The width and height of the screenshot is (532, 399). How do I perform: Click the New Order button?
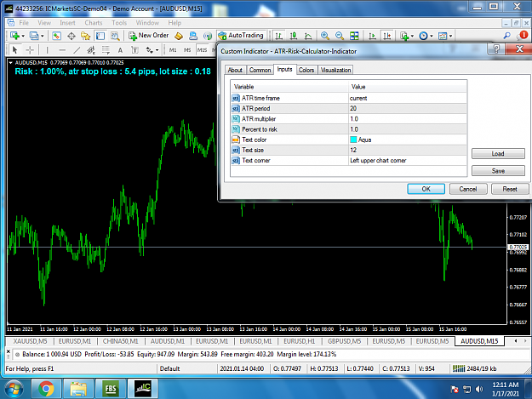[149, 36]
